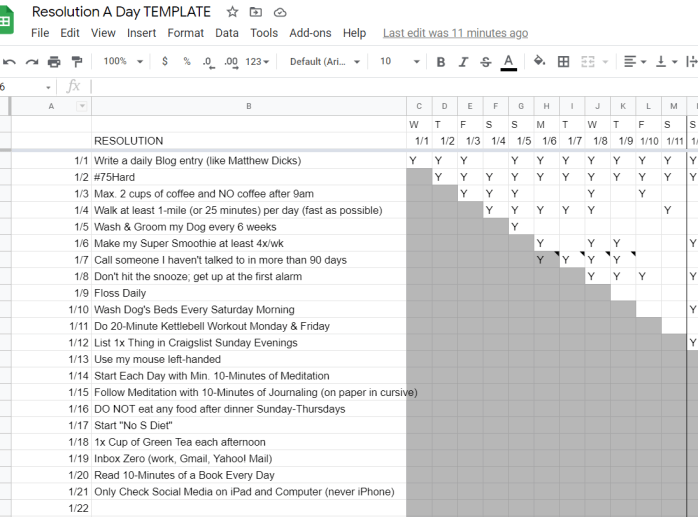This screenshot has height=517, width=698.
Task: Open the Add-ons menu
Action: [x=310, y=33]
